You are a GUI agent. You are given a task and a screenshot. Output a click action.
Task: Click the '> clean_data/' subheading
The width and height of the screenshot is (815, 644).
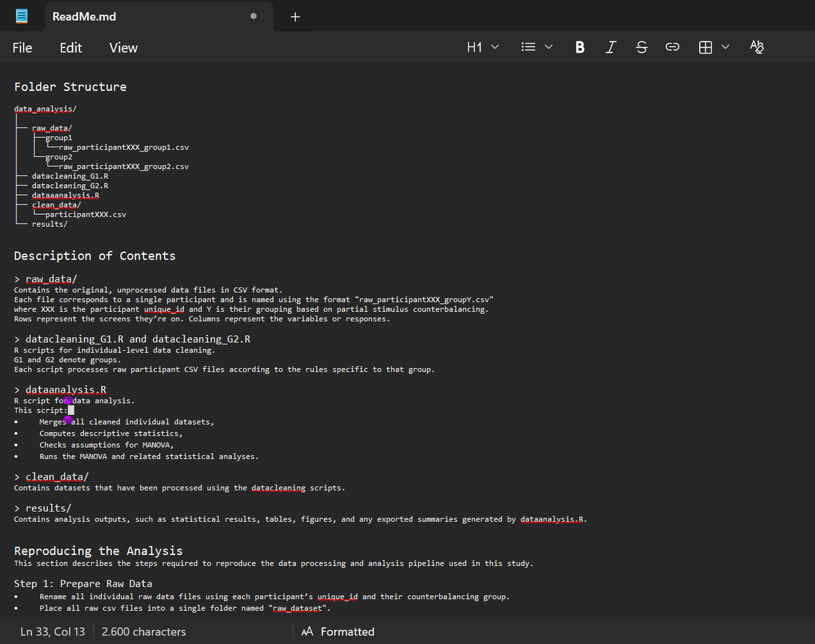point(52,477)
